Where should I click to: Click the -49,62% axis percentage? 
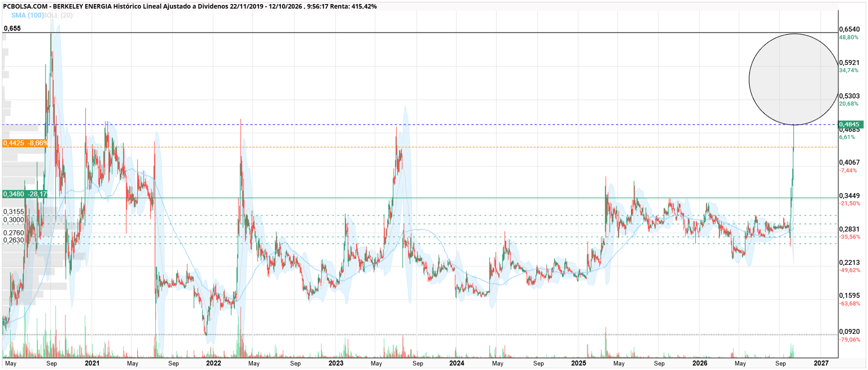849,270
